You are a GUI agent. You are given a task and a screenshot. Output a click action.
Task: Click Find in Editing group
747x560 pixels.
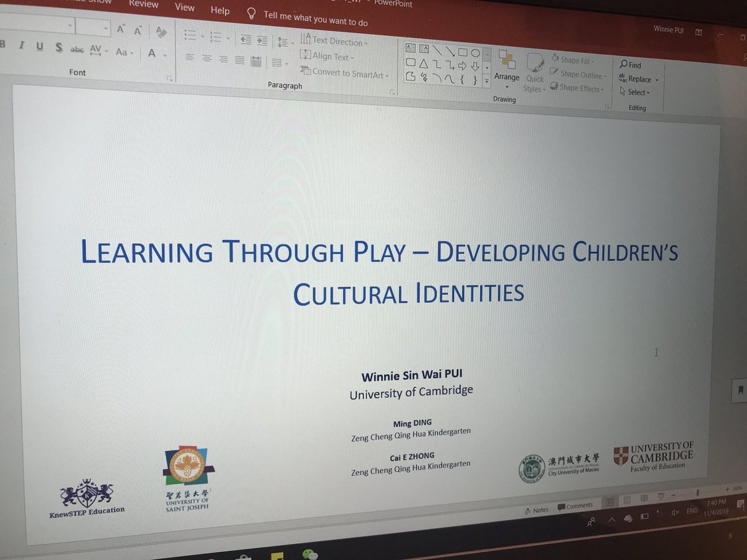(631, 65)
